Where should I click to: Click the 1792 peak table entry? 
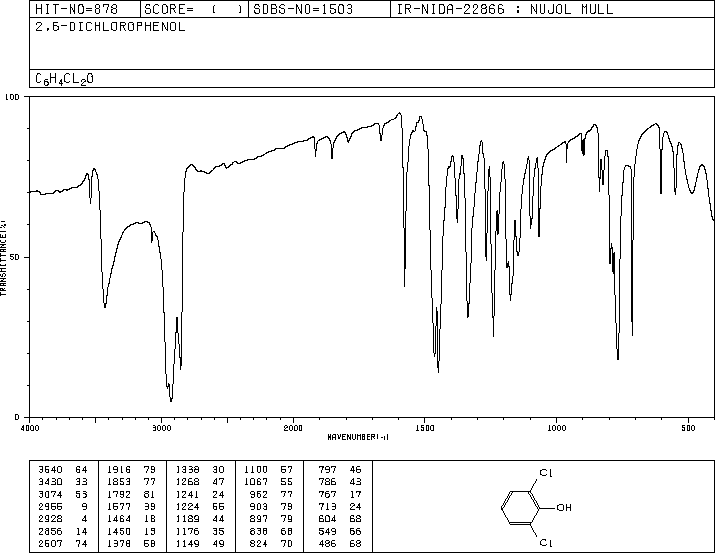click(x=131, y=494)
